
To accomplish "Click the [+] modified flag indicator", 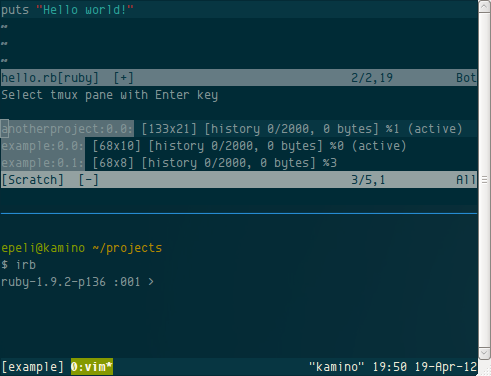I will pos(124,78).
